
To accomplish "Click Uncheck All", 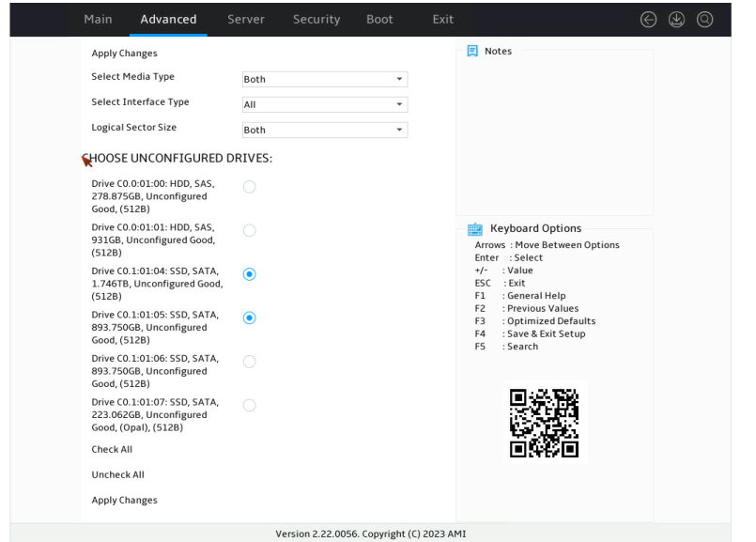I will point(117,475).
